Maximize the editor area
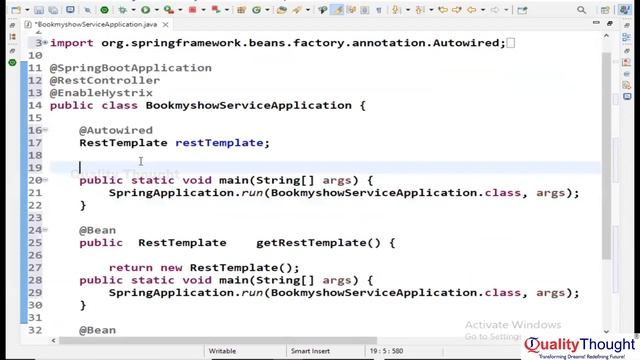This screenshot has height=360, width=640. (x=609, y=23)
